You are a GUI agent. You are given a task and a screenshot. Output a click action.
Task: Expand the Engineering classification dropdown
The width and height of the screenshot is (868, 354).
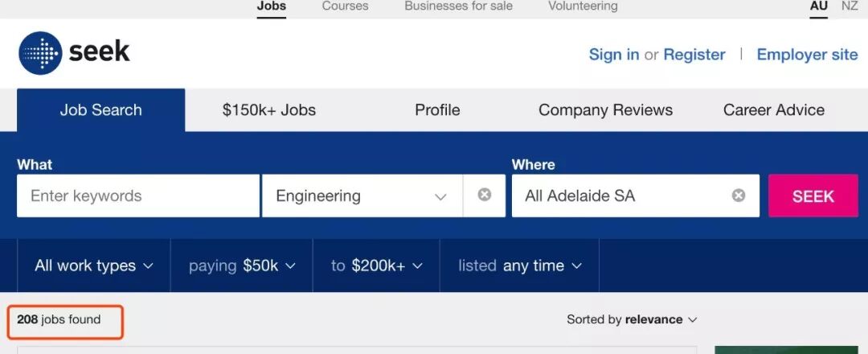tap(440, 196)
